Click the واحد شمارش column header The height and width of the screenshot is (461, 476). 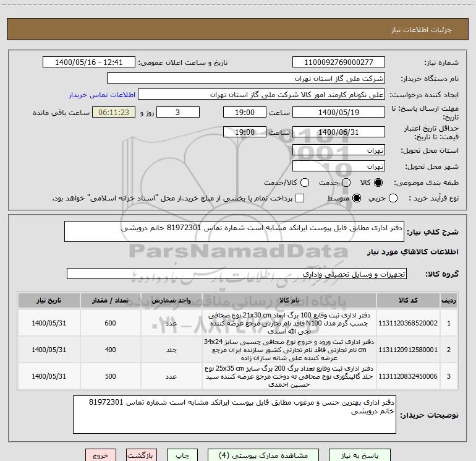pos(171,300)
